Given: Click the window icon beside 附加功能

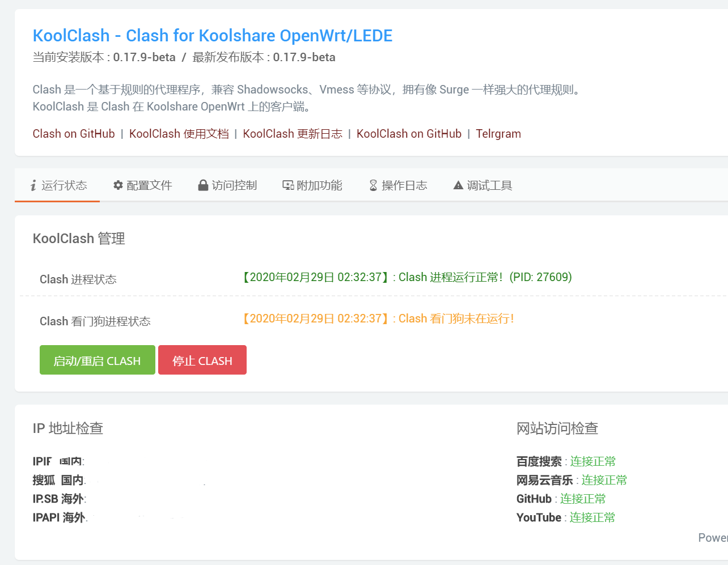Looking at the screenshot, I should 289,185.
